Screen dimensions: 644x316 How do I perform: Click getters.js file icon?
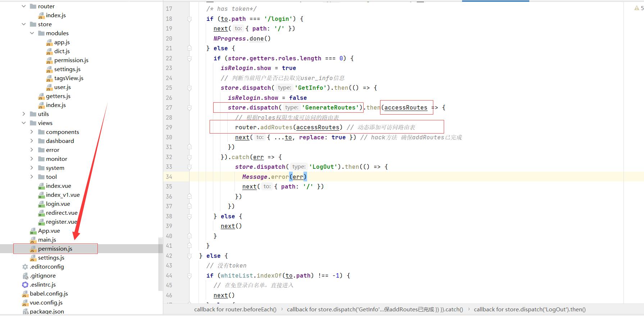tap(41, 96)
